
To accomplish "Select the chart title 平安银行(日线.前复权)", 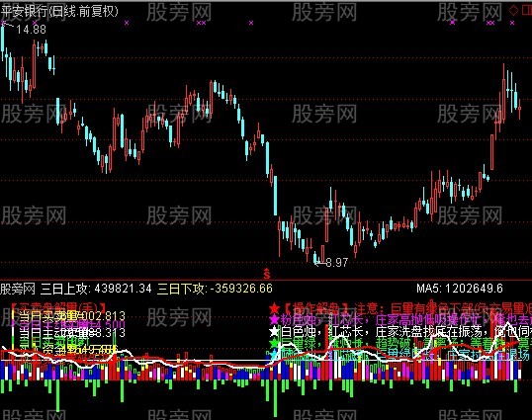I will coord(59,12).
